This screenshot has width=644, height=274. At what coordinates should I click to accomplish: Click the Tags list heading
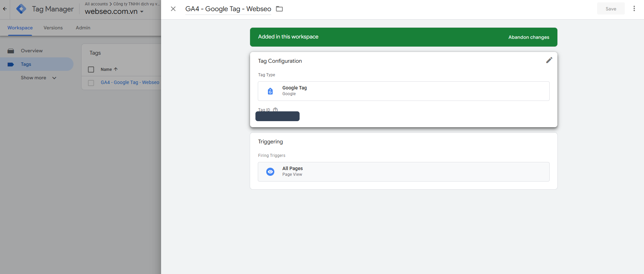click(x=95, y=53)
